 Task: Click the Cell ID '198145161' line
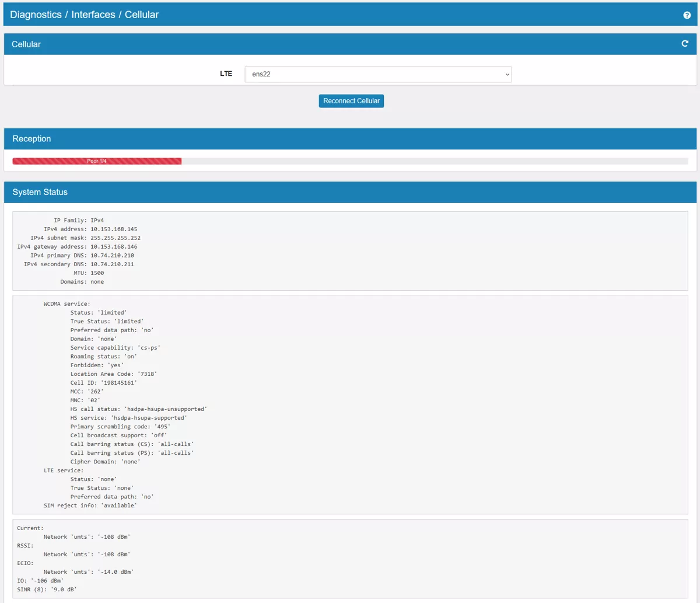(103, 383)
